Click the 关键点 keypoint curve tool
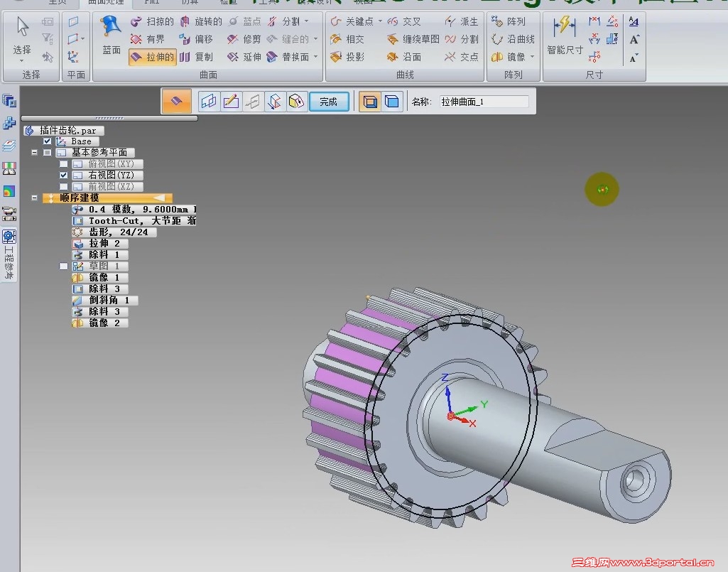728x572 pixels. [352, 21]
